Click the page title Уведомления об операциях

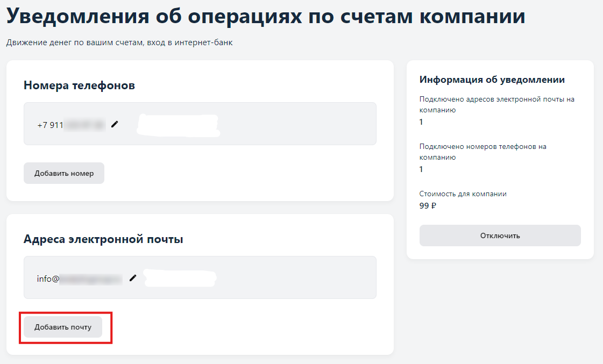point(266,16)
